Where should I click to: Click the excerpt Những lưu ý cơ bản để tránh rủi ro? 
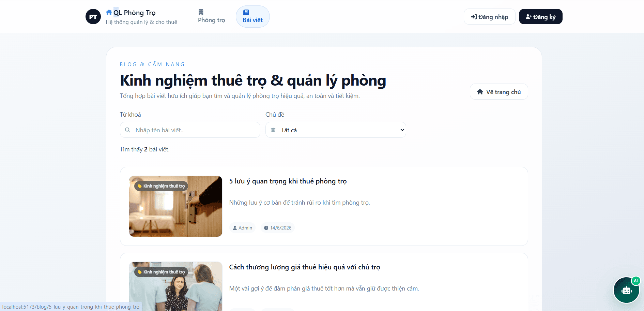coord(300,203)
